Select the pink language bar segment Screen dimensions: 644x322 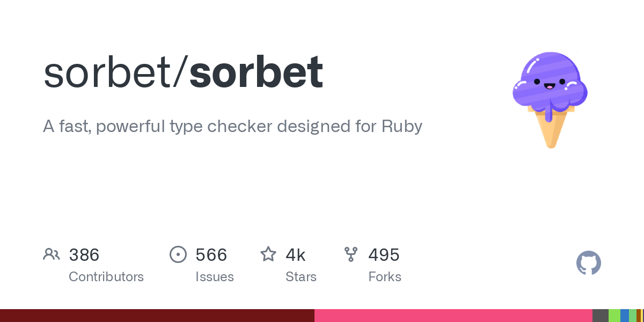pos(453,316)
